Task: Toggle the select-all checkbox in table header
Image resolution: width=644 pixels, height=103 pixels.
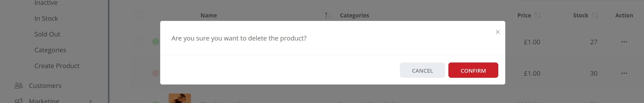Action: pyautogui.click(x=138, y=15)
